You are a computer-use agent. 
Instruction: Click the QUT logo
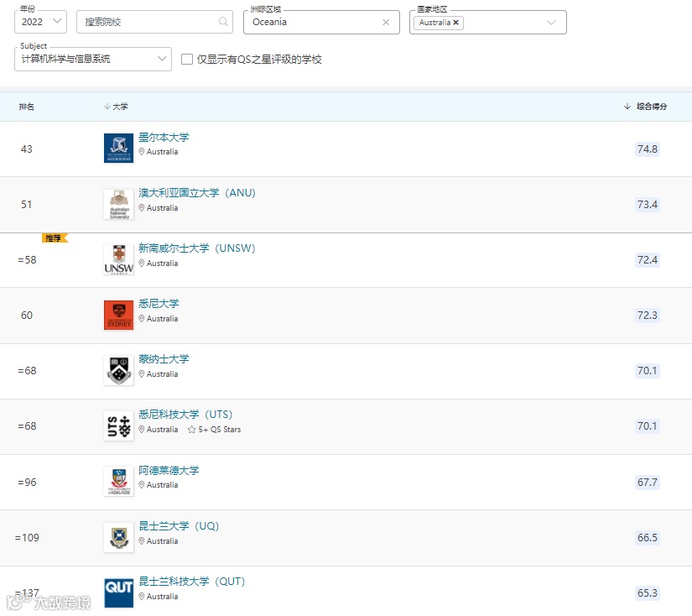tap(119, 593)
